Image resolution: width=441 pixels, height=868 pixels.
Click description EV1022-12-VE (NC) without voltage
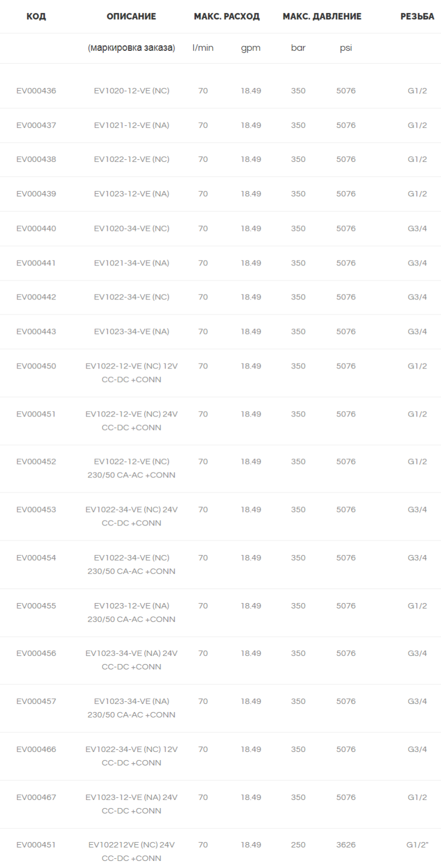(132, 159)
